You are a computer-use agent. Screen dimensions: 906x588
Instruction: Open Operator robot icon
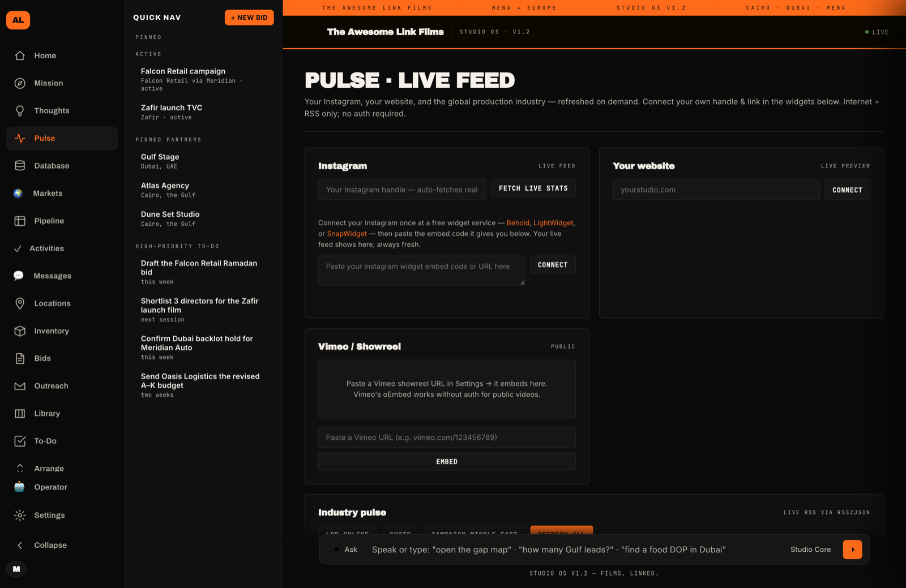click(19, 487)
